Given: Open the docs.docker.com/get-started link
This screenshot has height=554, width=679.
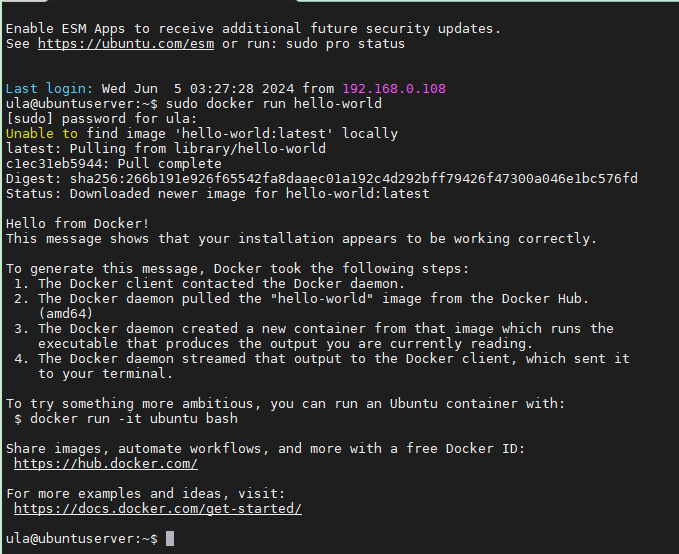Looking at the screenshot, I should click(x=158, y=509).
